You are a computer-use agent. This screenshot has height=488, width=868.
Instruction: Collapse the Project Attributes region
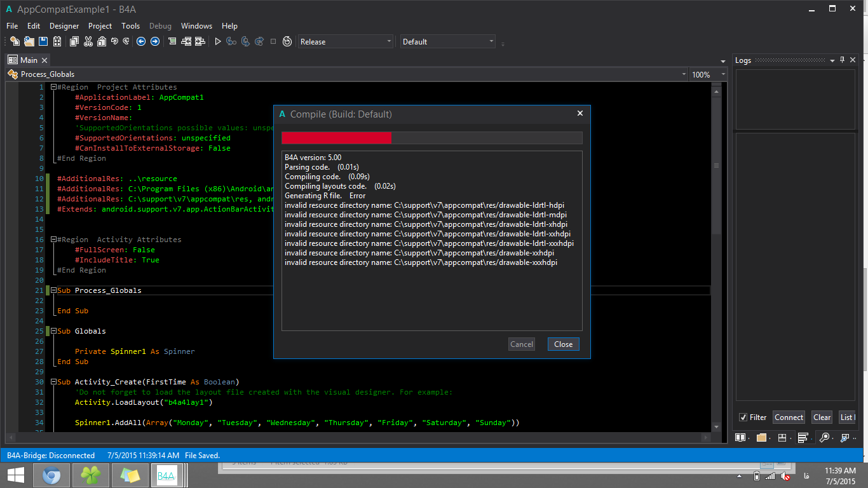coord(54,87)
